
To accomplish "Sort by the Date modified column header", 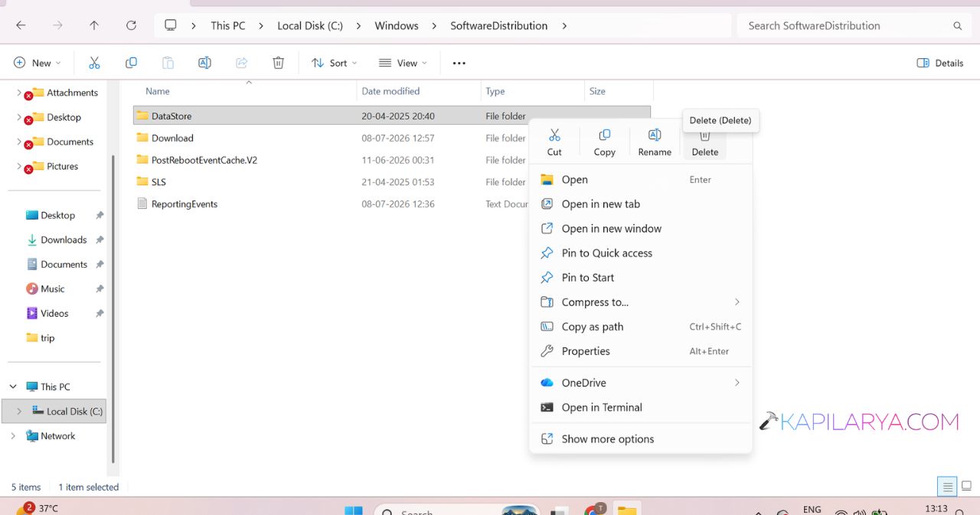I will pos(419,91).
